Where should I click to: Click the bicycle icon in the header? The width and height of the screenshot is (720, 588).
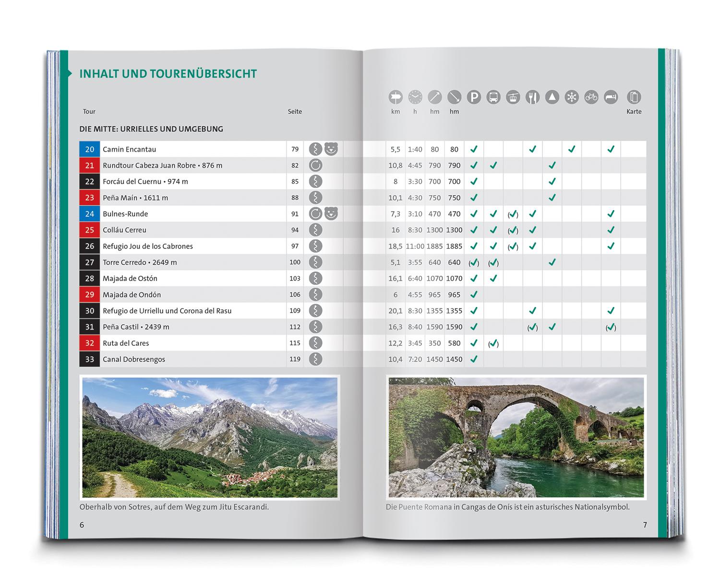coord(590,97)
